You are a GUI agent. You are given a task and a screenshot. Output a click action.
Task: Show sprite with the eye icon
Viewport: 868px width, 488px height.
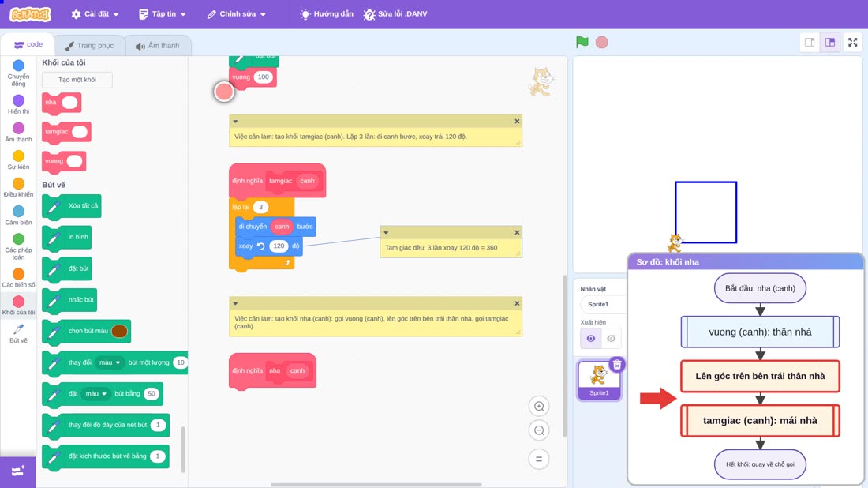(591, 339)
